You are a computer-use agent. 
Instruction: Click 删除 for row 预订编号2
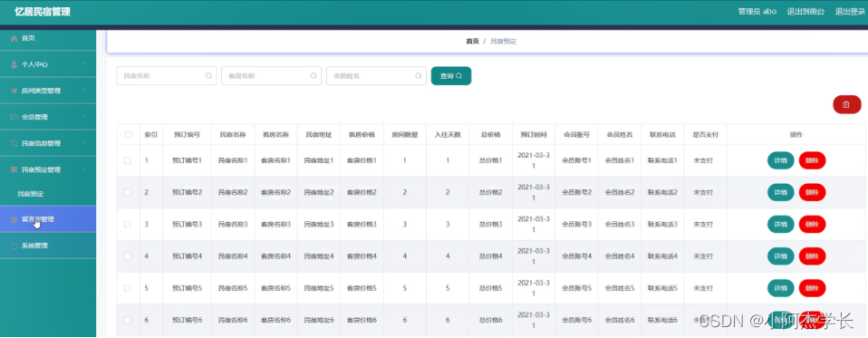tap(812, 192)
